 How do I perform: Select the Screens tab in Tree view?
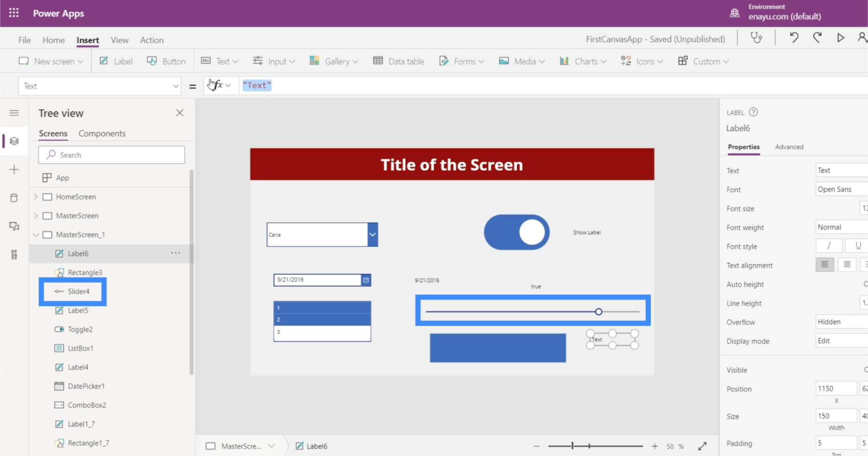[x=53, y=133]
